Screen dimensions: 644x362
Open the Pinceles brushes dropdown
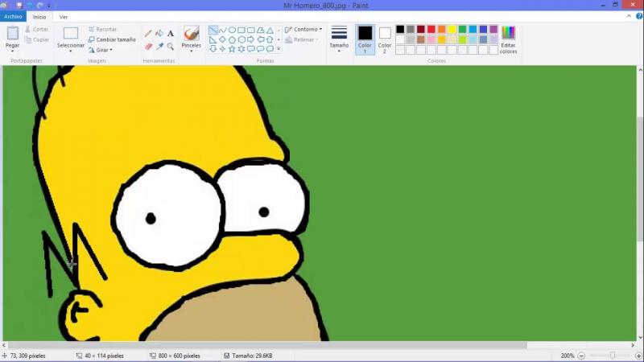192,51
